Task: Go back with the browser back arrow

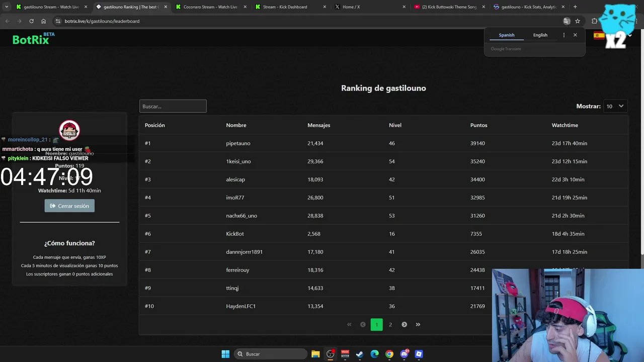Action: [x=7, y=21]
